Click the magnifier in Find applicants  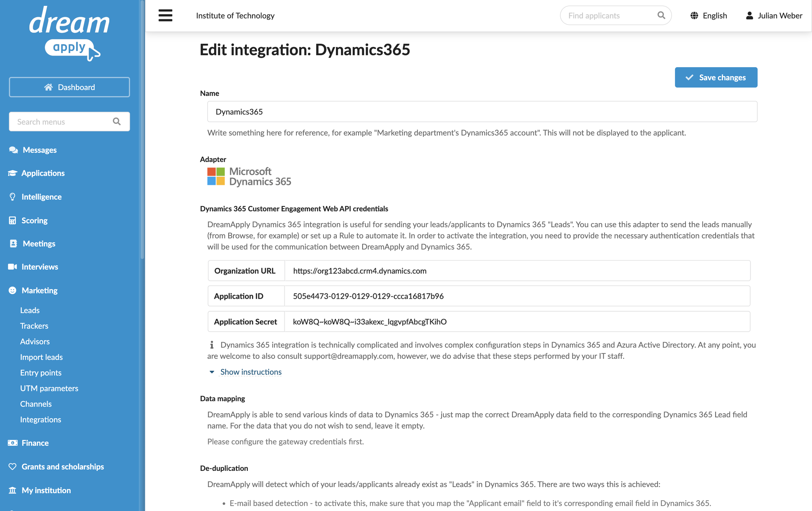tap(661, 15)
